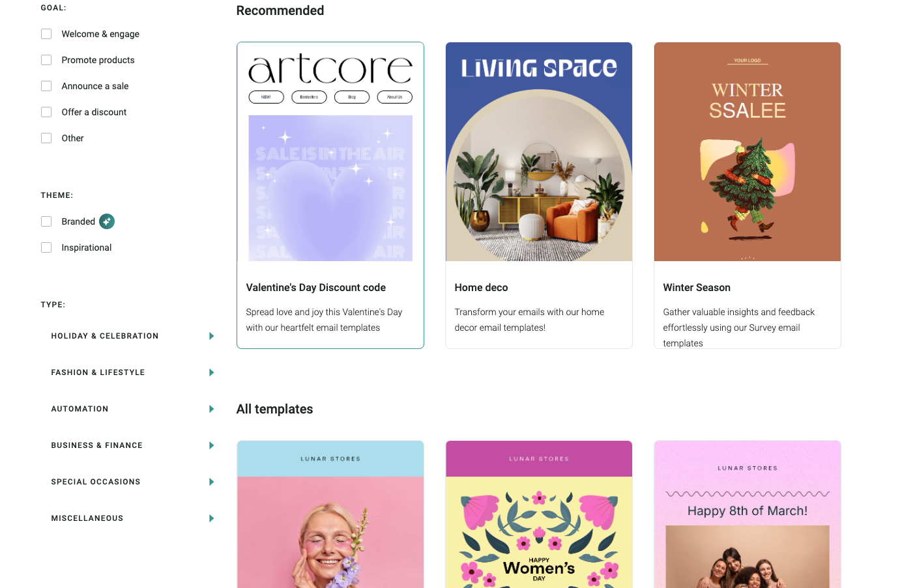Check the Welcome & engage goal checkbox
Screen dimensions: 915x588
click(x=46, y=34)
